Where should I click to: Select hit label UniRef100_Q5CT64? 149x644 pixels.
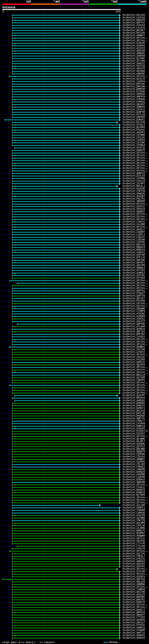[x=134, y=579]
